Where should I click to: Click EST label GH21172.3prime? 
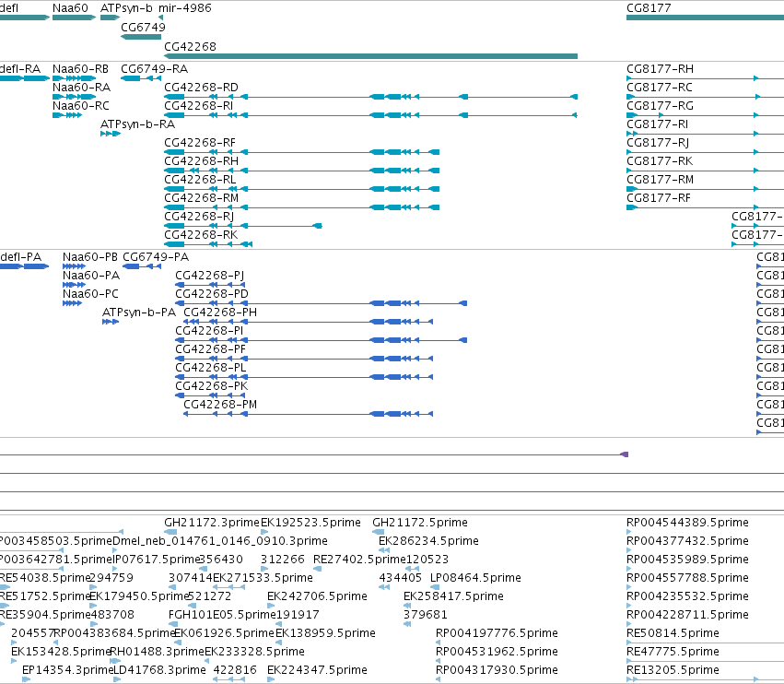coord(212,523)
